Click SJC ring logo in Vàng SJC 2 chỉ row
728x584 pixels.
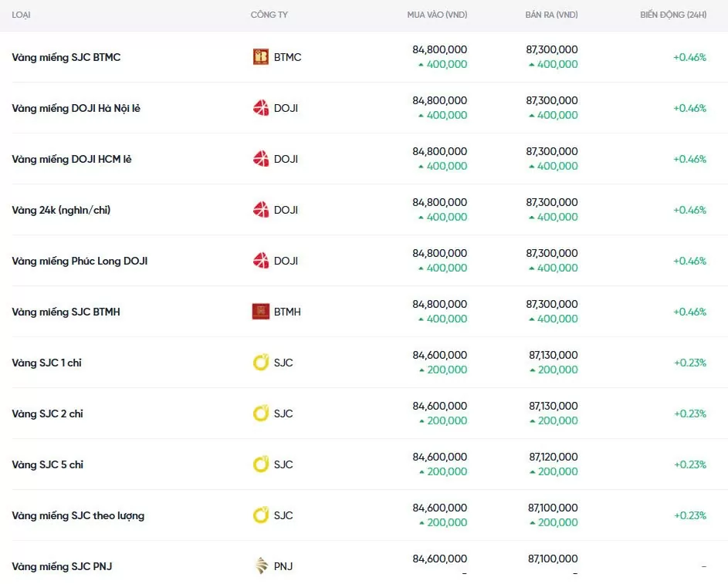point(260,414)
